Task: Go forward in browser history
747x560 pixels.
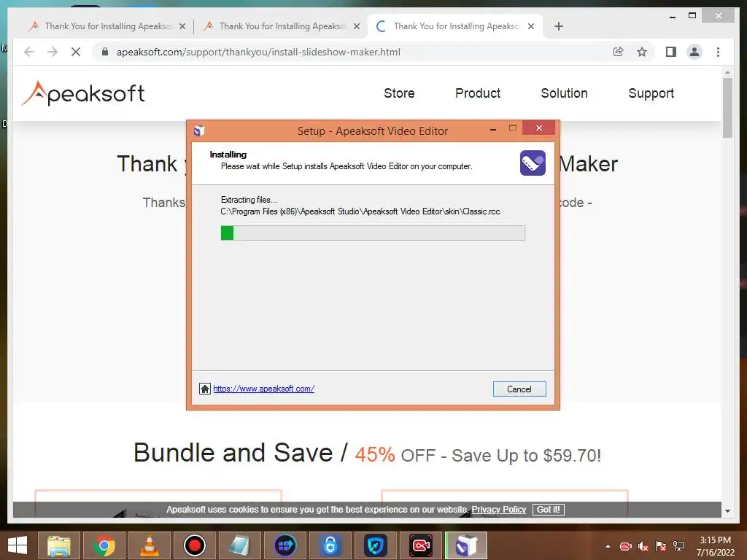Action: point(53,52)
